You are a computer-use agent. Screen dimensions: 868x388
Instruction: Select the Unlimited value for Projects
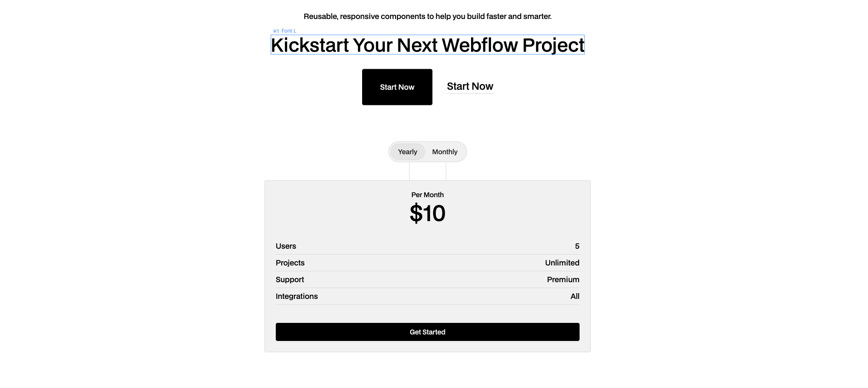point(561,263)
